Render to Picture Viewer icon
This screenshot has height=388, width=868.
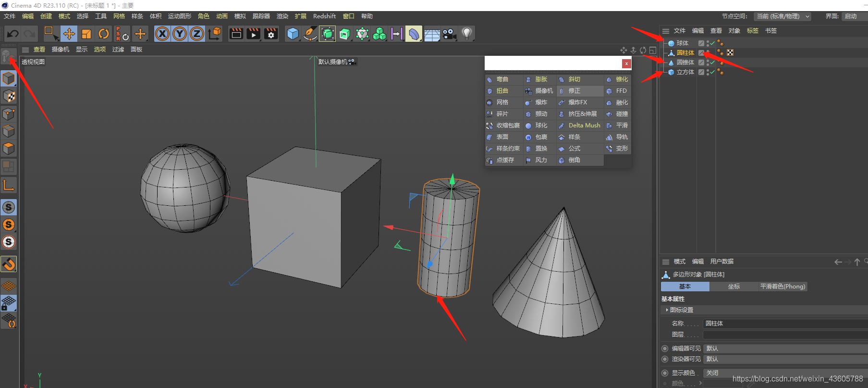(253, 34)
